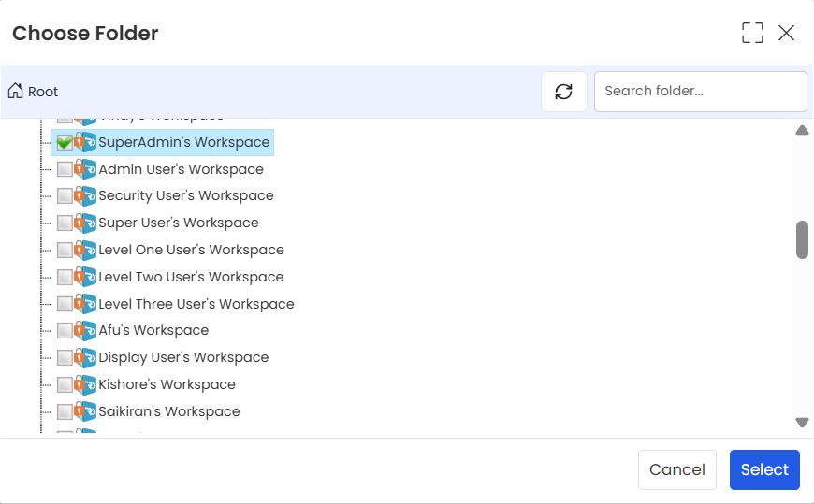Click the scrollbar up arrow
Viewport: 814px width, 504px height.
pos(802,130)
